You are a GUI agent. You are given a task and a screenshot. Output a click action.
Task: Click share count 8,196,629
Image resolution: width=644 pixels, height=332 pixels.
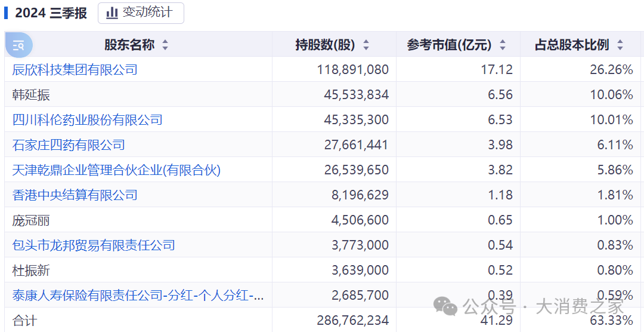click(360, 195)
